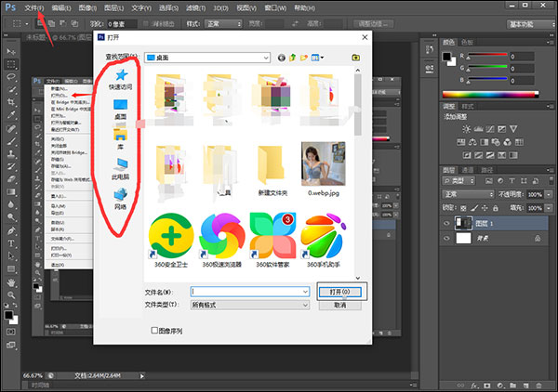Click the 快速访问 star icon in the sidebar

[x=120, y=74]
